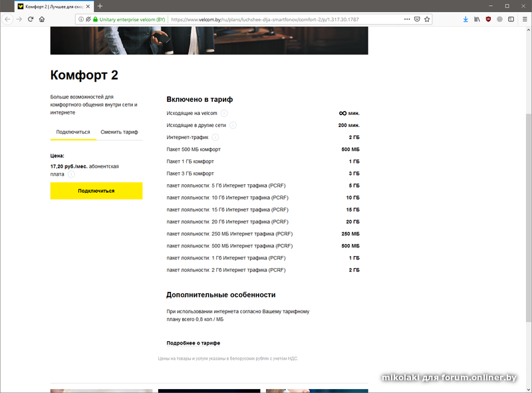532x393 pixels.
Task: Select the Комфорт 2 browser tab
Action: [54, 7]
